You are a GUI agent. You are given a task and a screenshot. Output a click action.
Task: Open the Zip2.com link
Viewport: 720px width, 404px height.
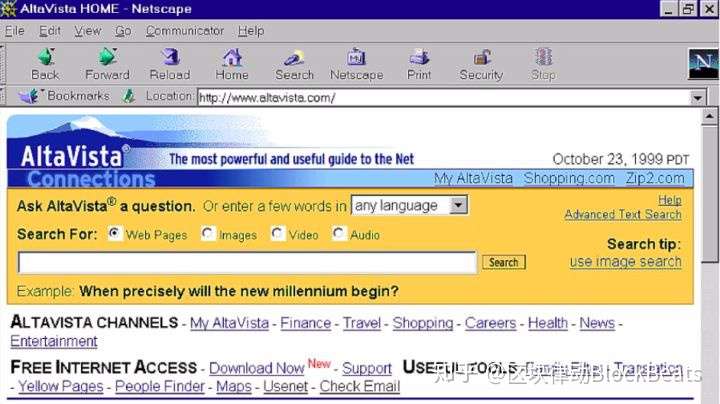click(655, 178)
